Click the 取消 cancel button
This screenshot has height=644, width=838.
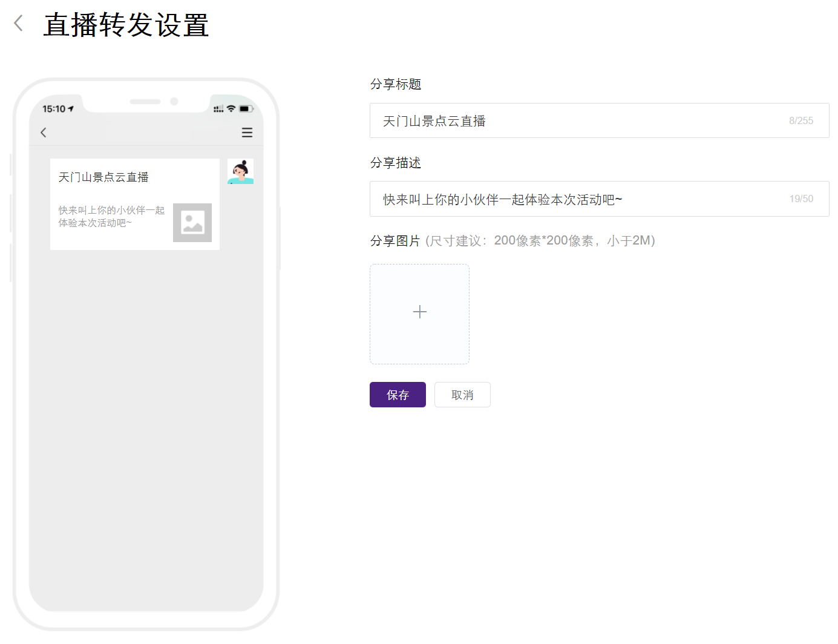point(462,395)
